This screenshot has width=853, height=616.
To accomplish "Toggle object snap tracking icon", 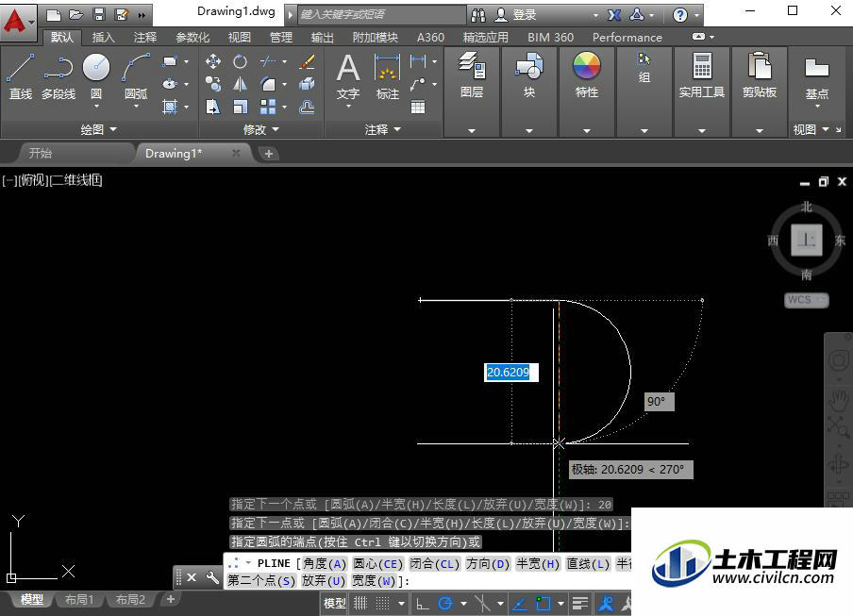I will point(520,603).
